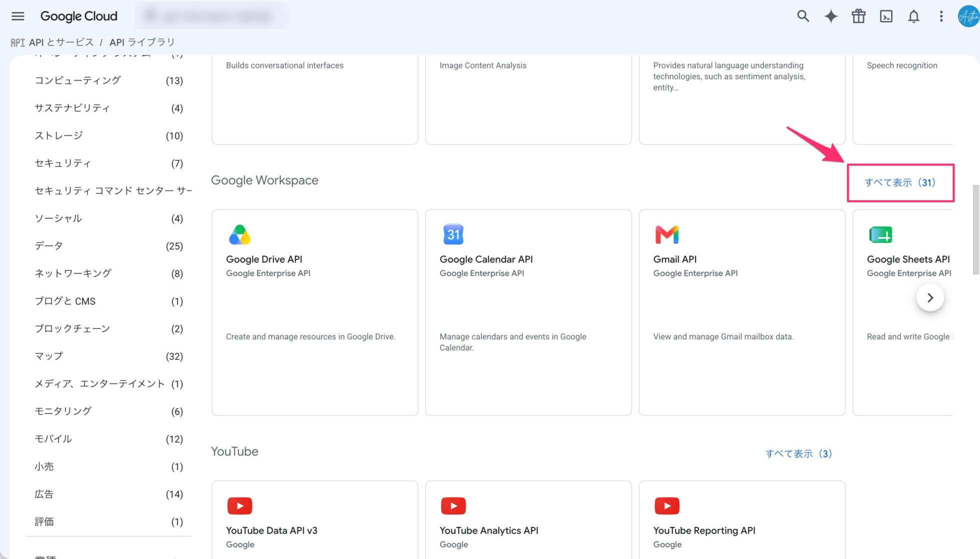Click the Gmail API icon
The height and width of the screenshot is (559, 980).
[667, 234]
